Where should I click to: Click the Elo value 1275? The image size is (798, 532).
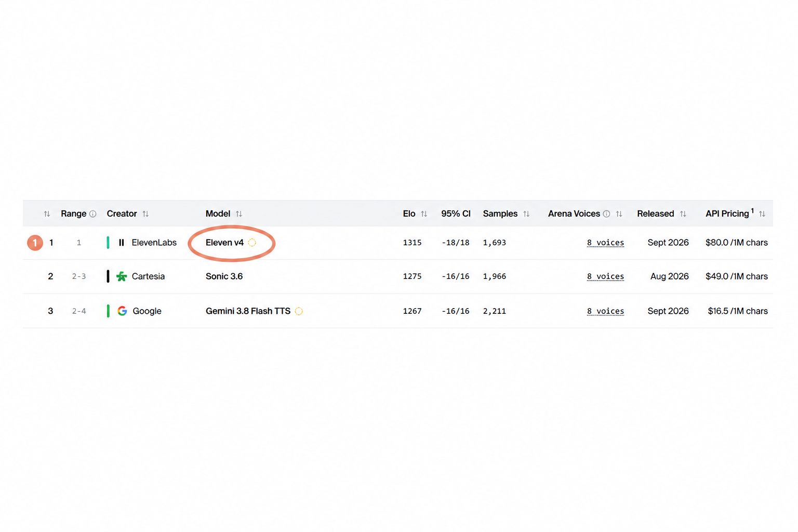[412, 276]
